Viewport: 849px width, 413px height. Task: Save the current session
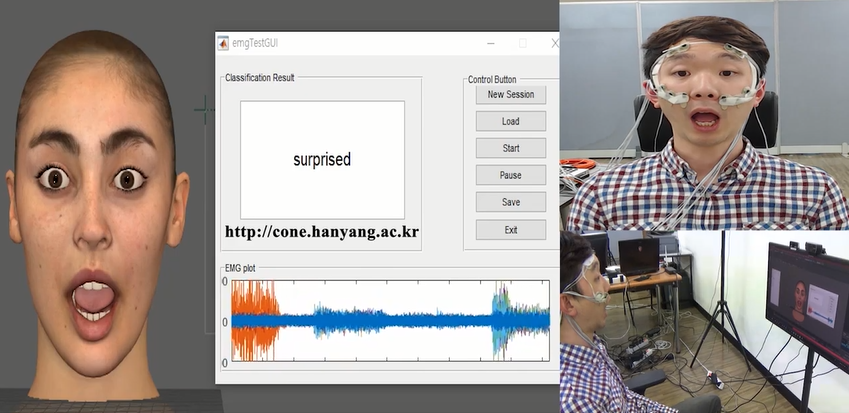(510, 202)
